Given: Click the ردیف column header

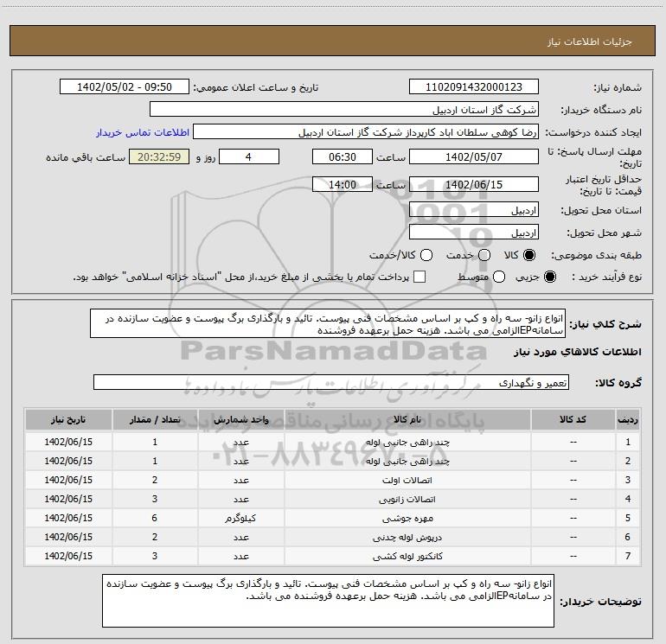Looking at the screenshot, I should [628, 419].
